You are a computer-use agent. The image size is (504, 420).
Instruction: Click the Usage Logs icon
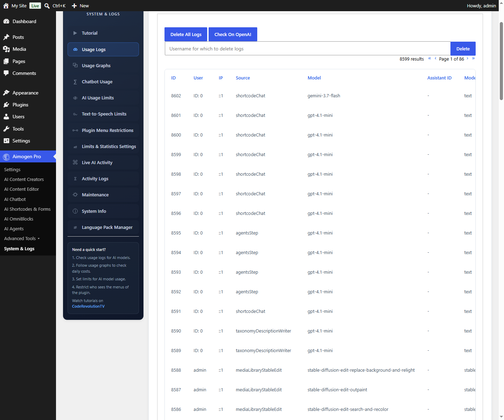pyautogui.click(x=75, y=49)
